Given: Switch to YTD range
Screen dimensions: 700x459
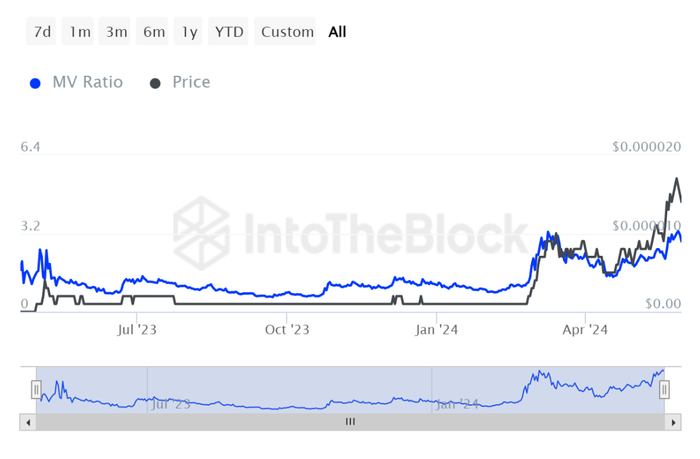Looking at the screenshot, I should (228, 31).
